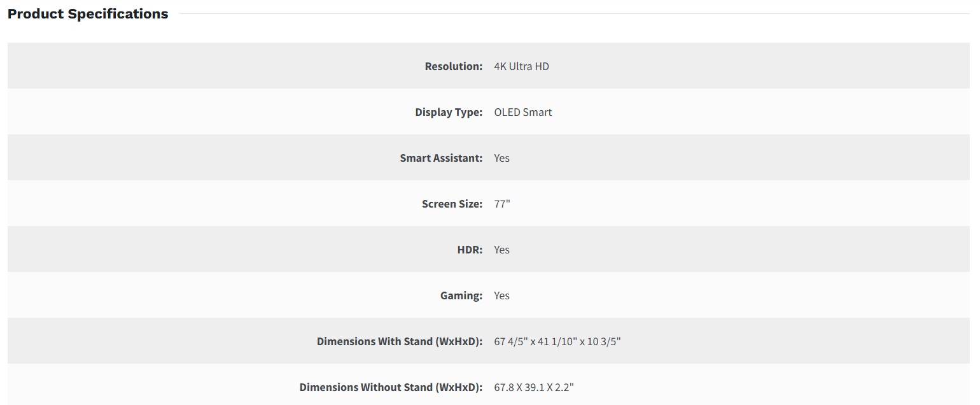Select the 77" screen size value
980x405 pixels.
(x=501, y=204)
